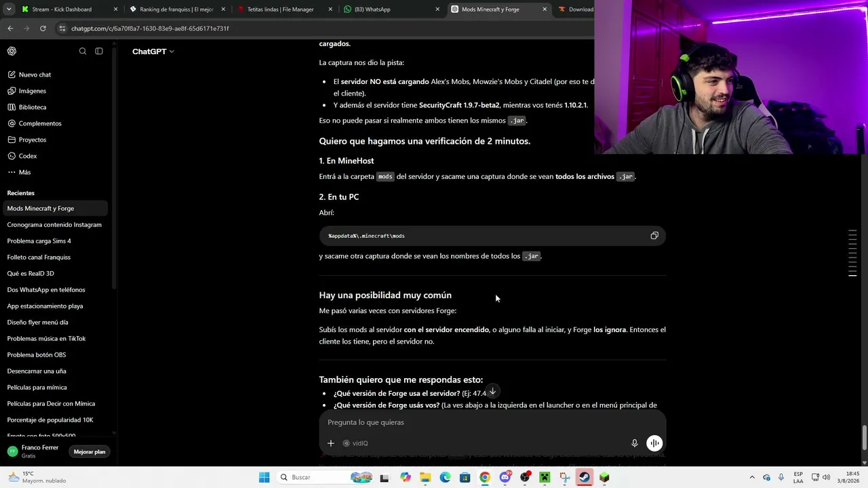Copy the %appdata% code block
The width and height of the screenshot is (868, 488).
point(654,236)
